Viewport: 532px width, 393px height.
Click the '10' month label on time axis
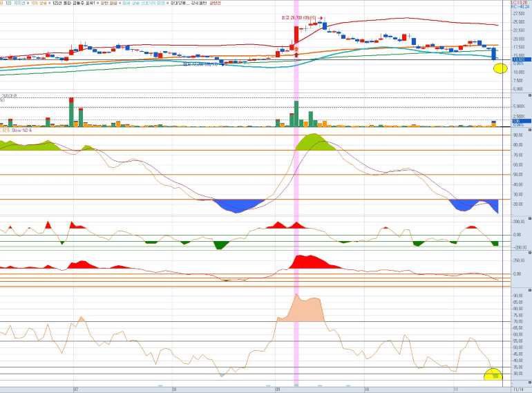tap(367, 390)
